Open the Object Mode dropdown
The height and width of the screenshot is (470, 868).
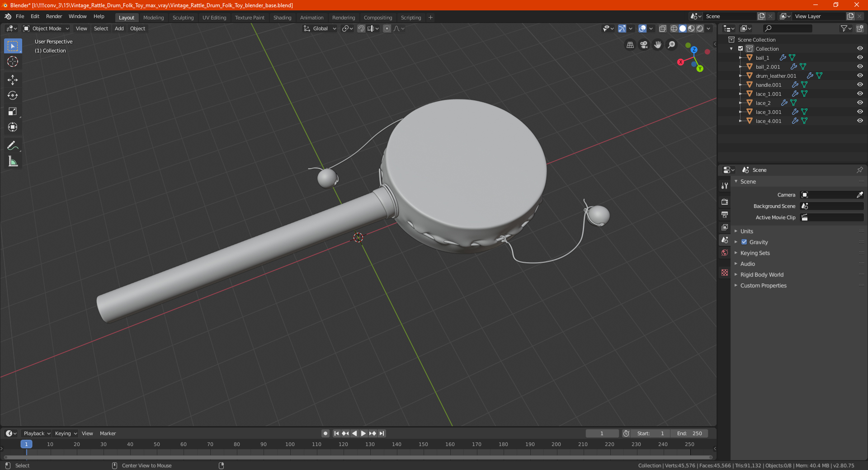[46, 28]
